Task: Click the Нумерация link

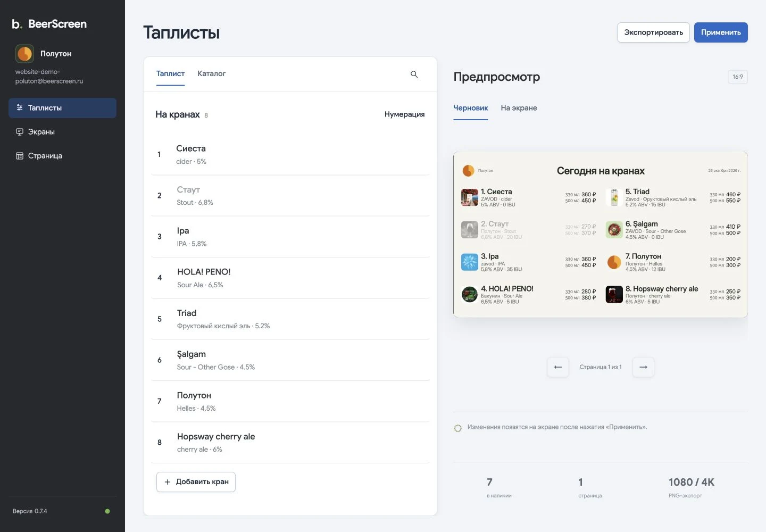Action: pos(404,114)
